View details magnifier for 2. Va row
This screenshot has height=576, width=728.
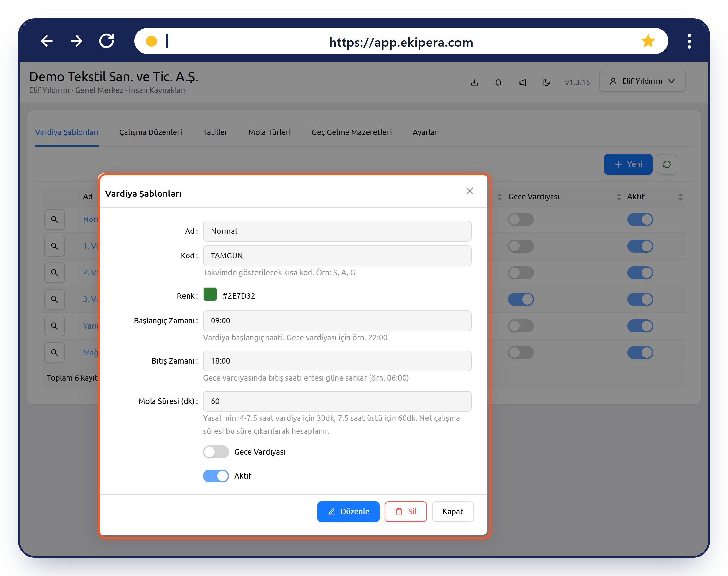54,272
